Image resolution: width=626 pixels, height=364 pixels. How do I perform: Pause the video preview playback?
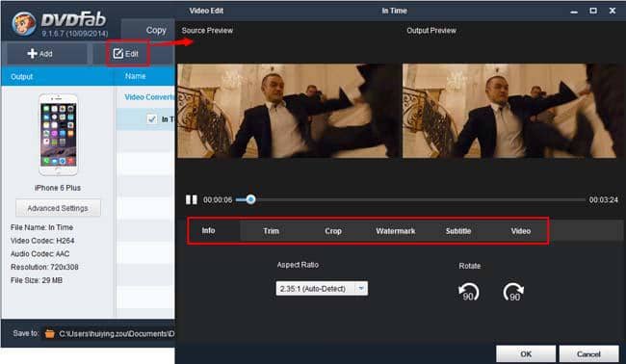tap(192, 199)
